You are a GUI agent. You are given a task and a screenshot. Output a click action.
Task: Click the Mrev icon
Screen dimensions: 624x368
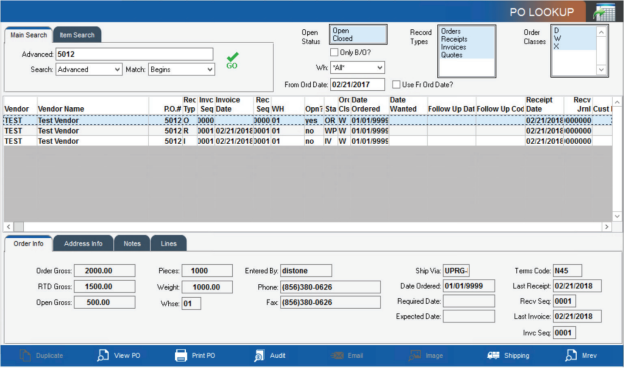tap(571, 355)
